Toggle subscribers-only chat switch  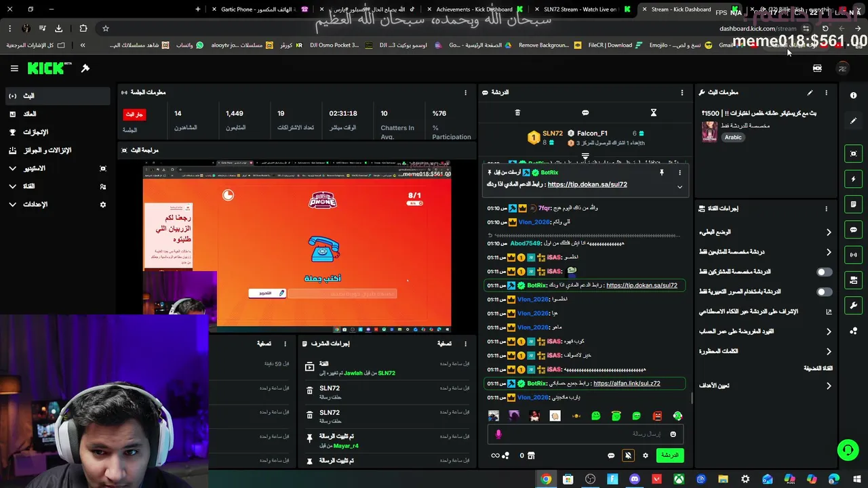click(824, 272)
